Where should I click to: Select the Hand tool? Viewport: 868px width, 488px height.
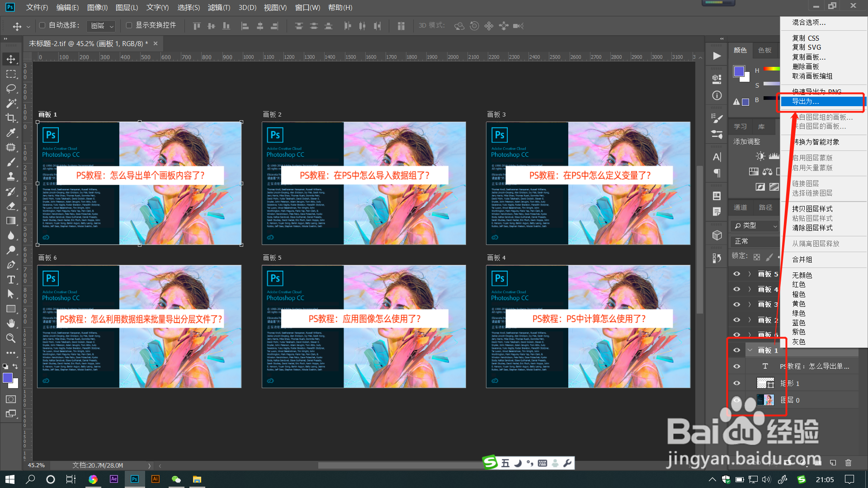coord(11,324)
